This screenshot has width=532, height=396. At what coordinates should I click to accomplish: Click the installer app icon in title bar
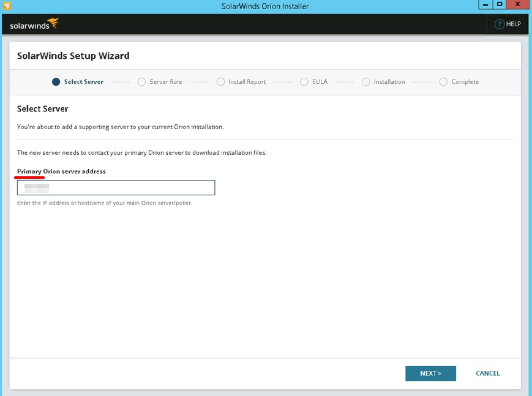[x=7, y=6]
